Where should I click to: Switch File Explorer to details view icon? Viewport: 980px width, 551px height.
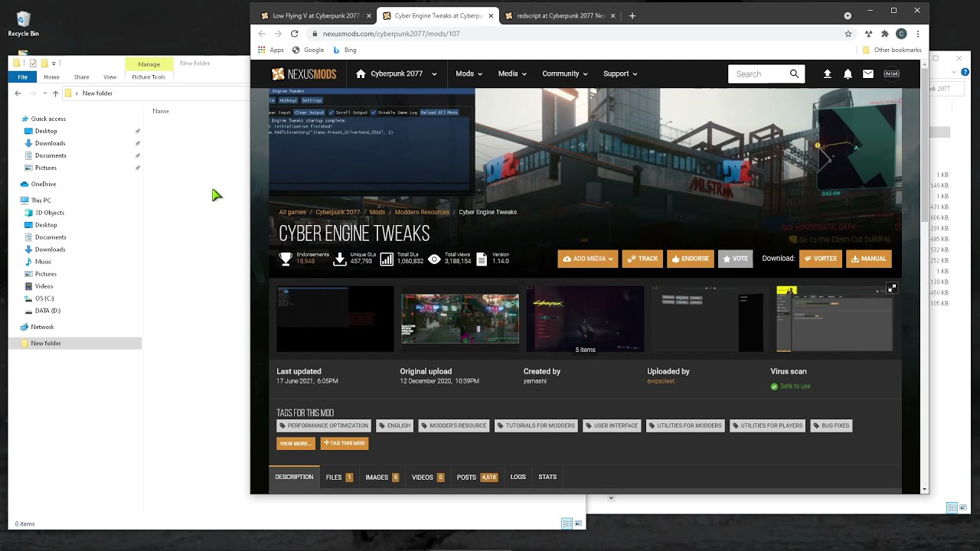(567, 523)
